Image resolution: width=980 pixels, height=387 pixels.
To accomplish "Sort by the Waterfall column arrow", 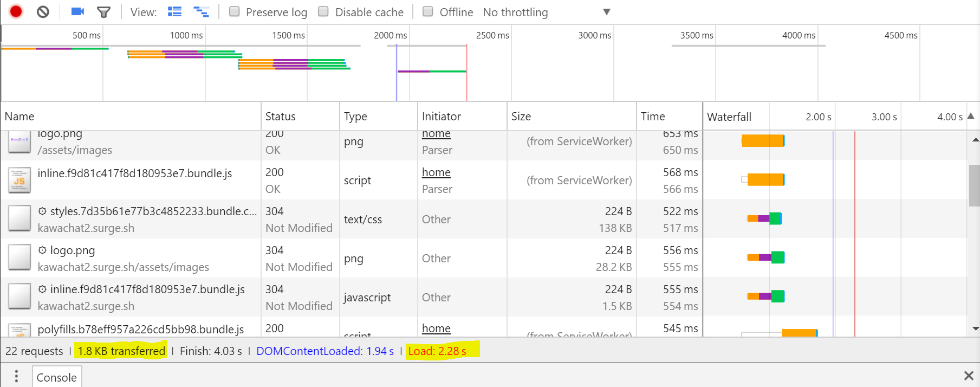I will point(971,116).
